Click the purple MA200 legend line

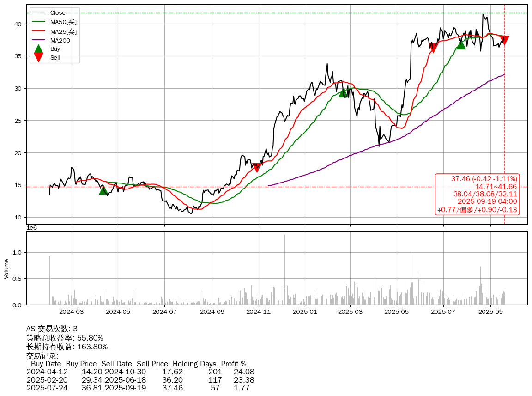(x=39, y=41)
